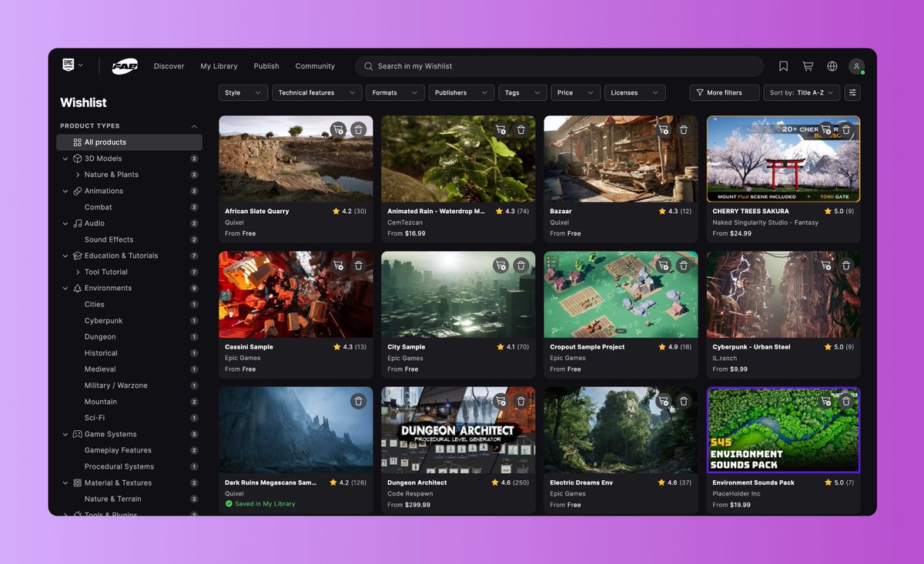Open the Publishers filter dropdown

point(461,92)
